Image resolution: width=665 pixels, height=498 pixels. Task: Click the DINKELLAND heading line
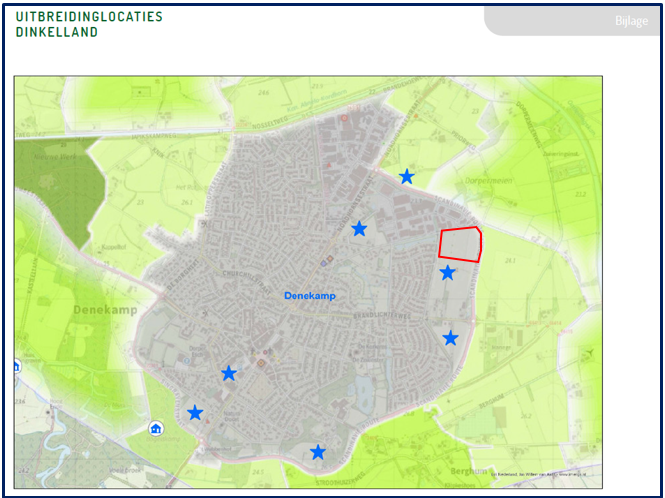pyautogui.click(x=57, y=32)
